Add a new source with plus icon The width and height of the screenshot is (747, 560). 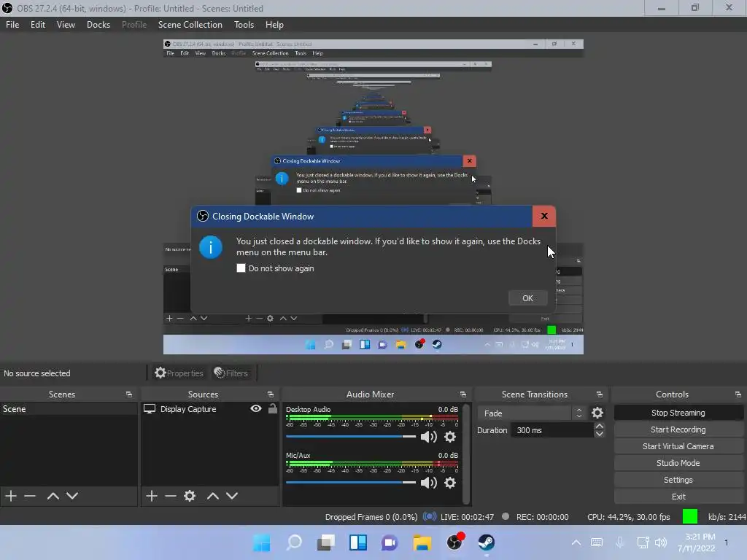coord(152,496)
